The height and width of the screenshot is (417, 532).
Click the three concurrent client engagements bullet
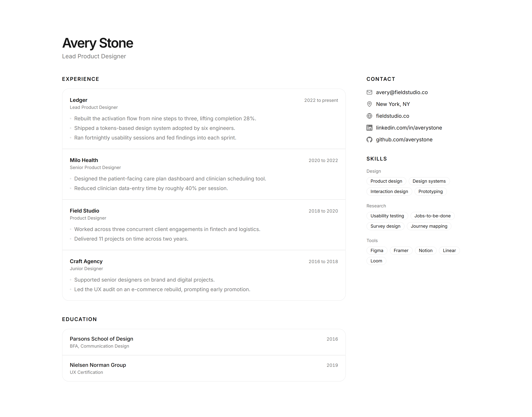coord(167,229)
